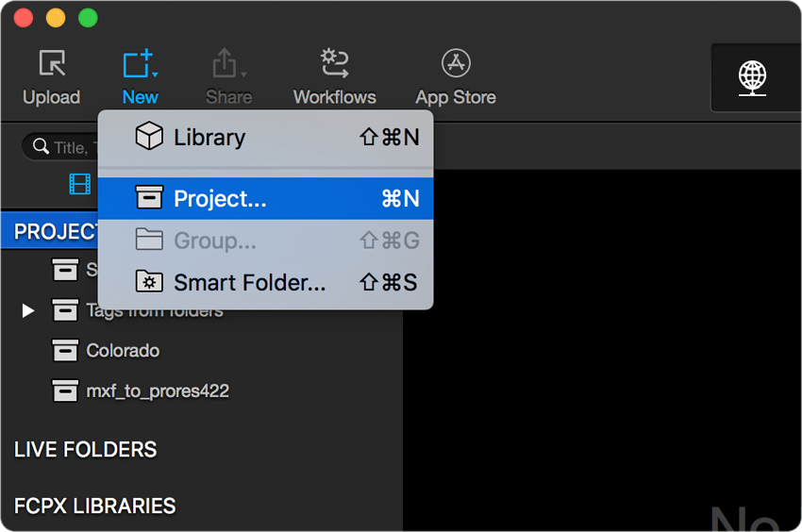Viewport: 802px width, 532px height.
Task: Select the PROJECTS sidebar header
Action: point(56,231)
